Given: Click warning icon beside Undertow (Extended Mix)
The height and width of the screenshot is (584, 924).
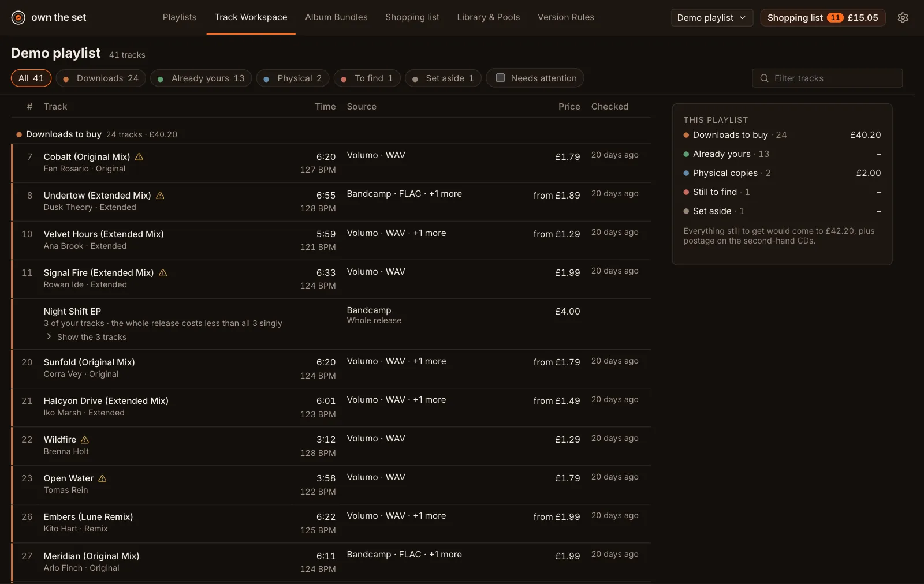Looking at the screenshot, I should tap(160, 195).
